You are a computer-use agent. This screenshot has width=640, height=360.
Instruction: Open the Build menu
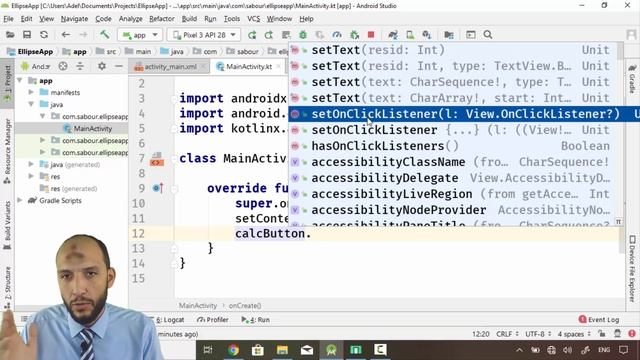189,19
